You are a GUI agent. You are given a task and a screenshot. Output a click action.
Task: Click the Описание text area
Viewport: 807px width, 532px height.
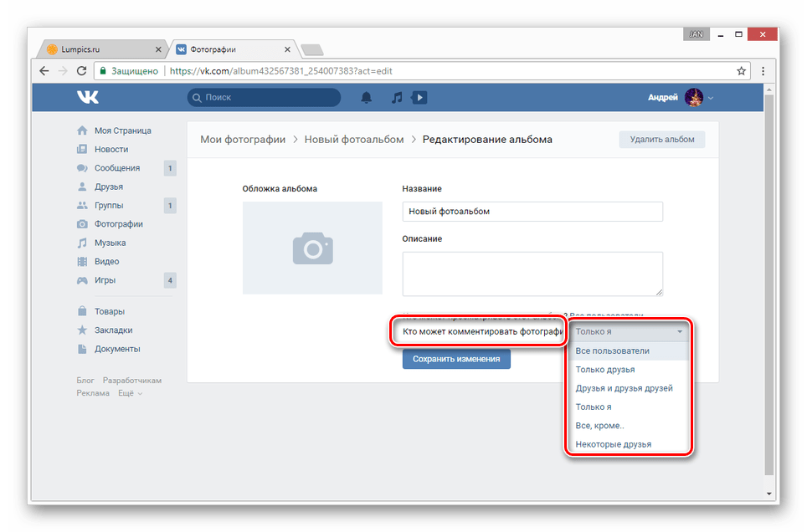click(532, 274)
